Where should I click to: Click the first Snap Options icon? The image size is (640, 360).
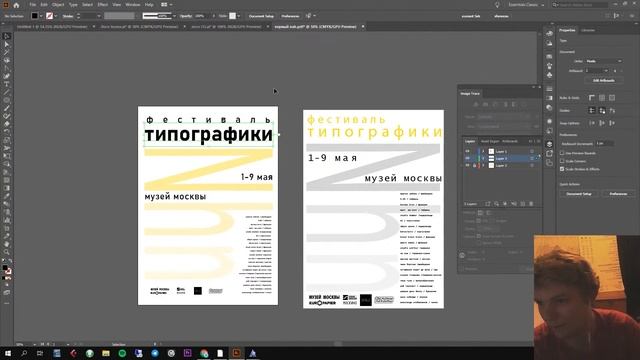pyautogui.click(x=592, y=123)
